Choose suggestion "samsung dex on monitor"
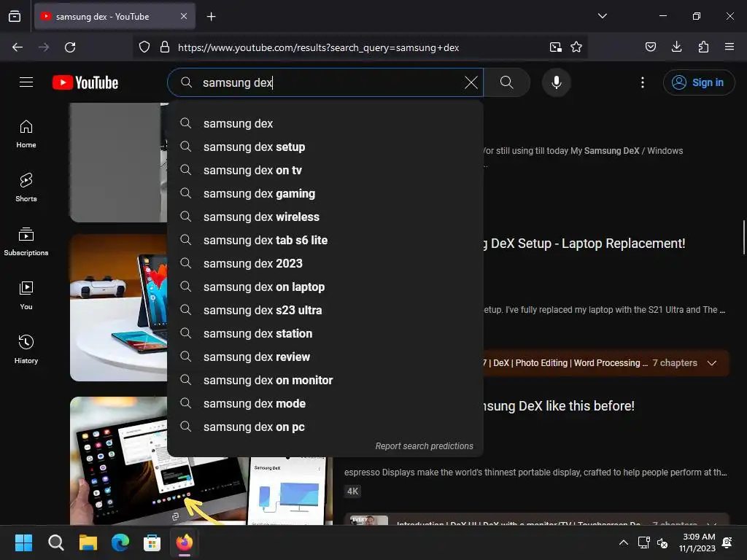The height and width of the screenshot is (560, 747). [x=325, y=380]
